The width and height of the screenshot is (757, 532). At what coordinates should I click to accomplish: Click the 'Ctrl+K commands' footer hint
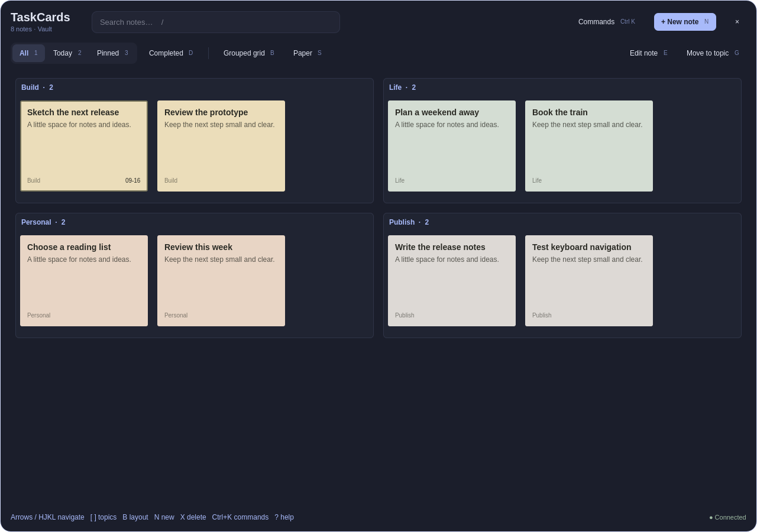pos(240,517)
